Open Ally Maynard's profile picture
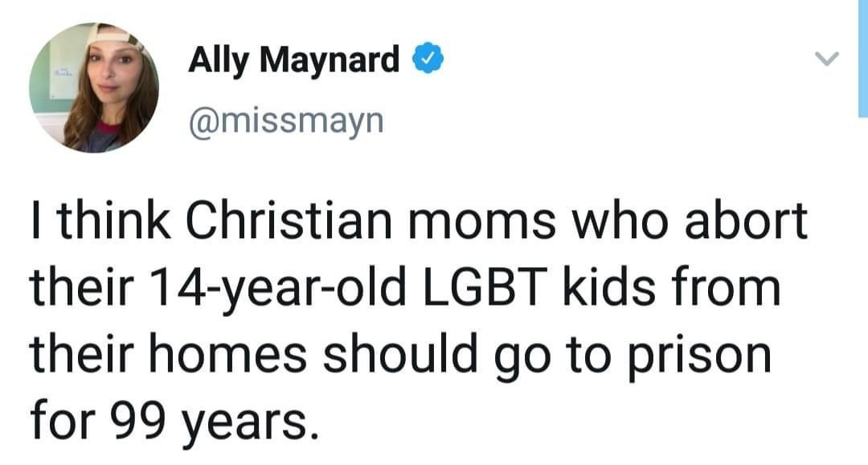Viewport: 868px width, 465px height. [94, 88]
